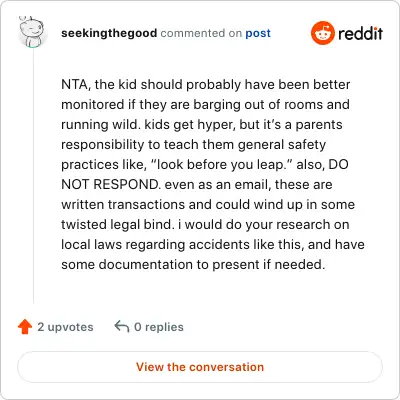Viewport: 400px width, 400px height.
Task: Click the orange Reddit Snoo logo
Action: (x=322, y=33)
